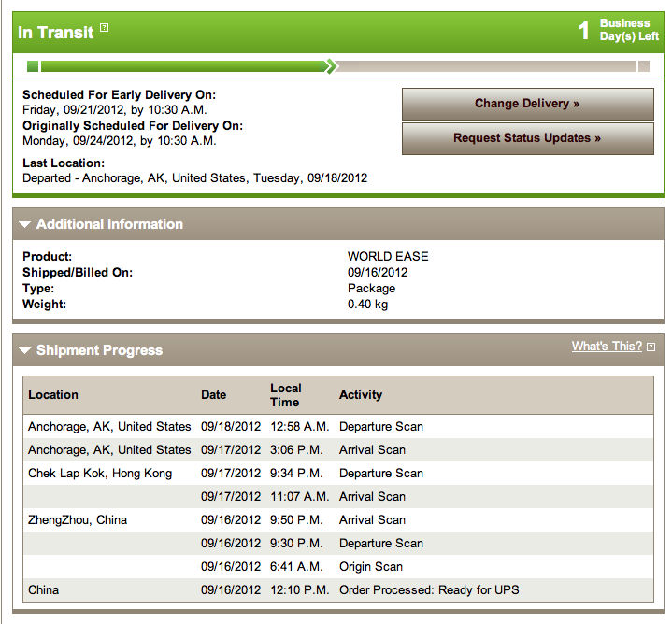This screenshot has width=672, height=624.
Task: Open the What's This? link
Action: click(x=607, y=346)
